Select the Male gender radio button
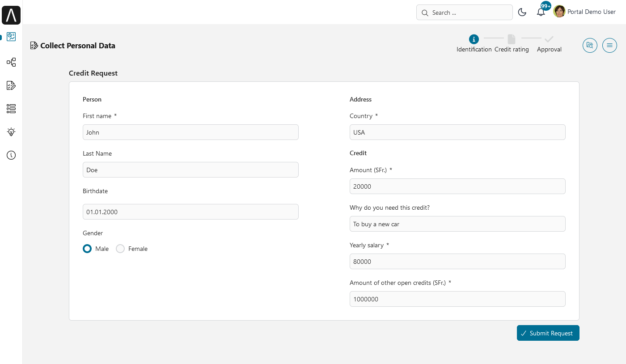 pos(87,249)
